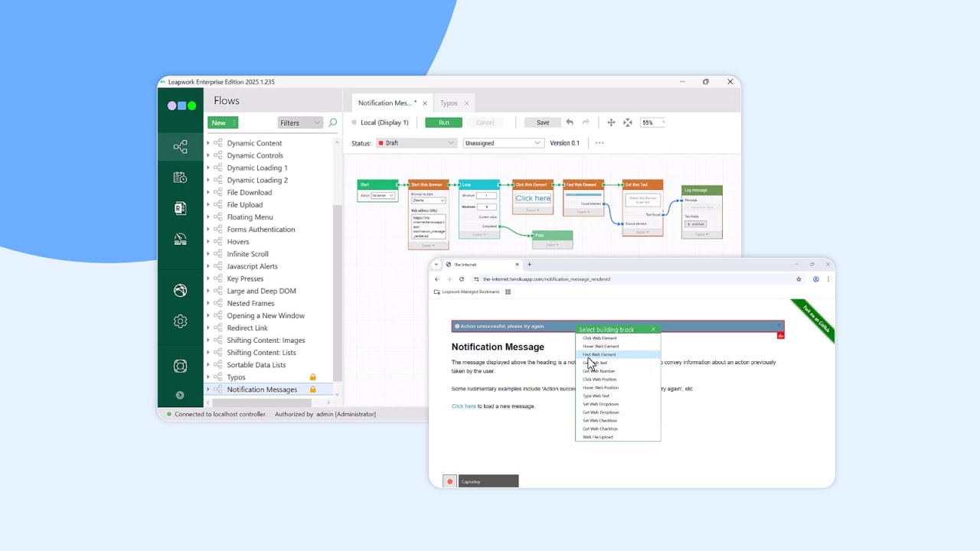980x551 pixels.
Task: Open the Chrome three-dot menu
Action: click(828, 279)
